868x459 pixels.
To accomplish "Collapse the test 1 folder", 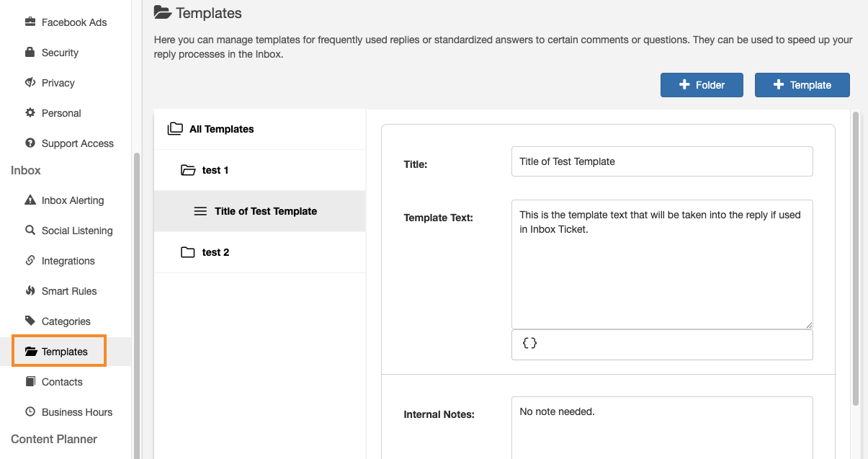I will (189, 170).
